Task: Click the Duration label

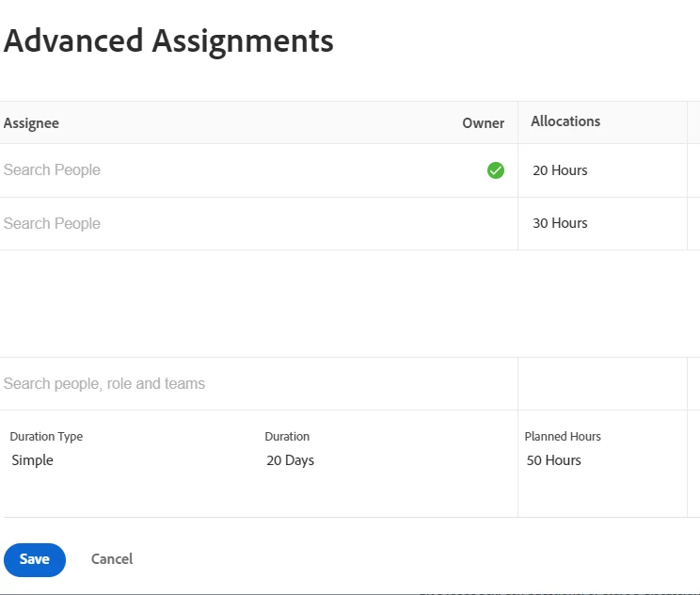Action: 287,437
